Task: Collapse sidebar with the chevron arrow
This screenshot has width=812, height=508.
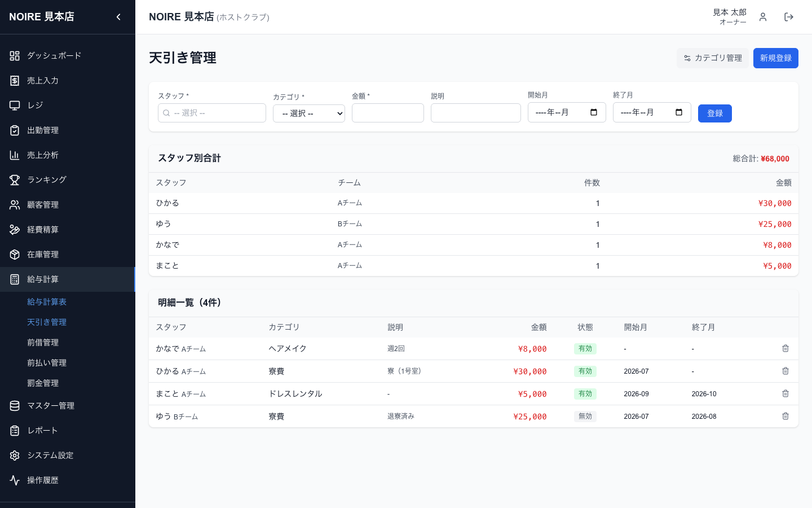Action: coord(118,17)
